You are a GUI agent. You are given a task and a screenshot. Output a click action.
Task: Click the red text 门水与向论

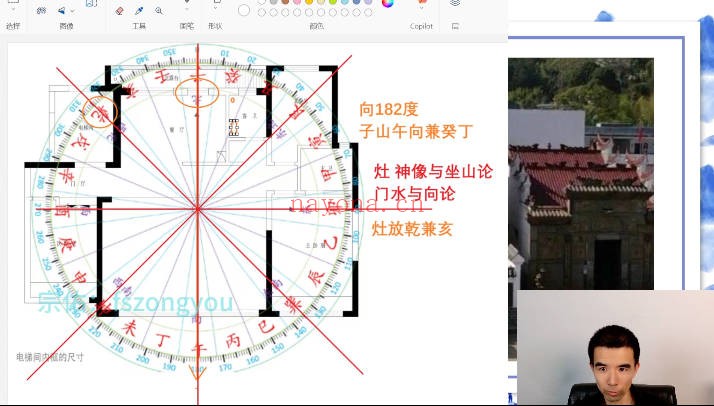(x=414, y=193)
